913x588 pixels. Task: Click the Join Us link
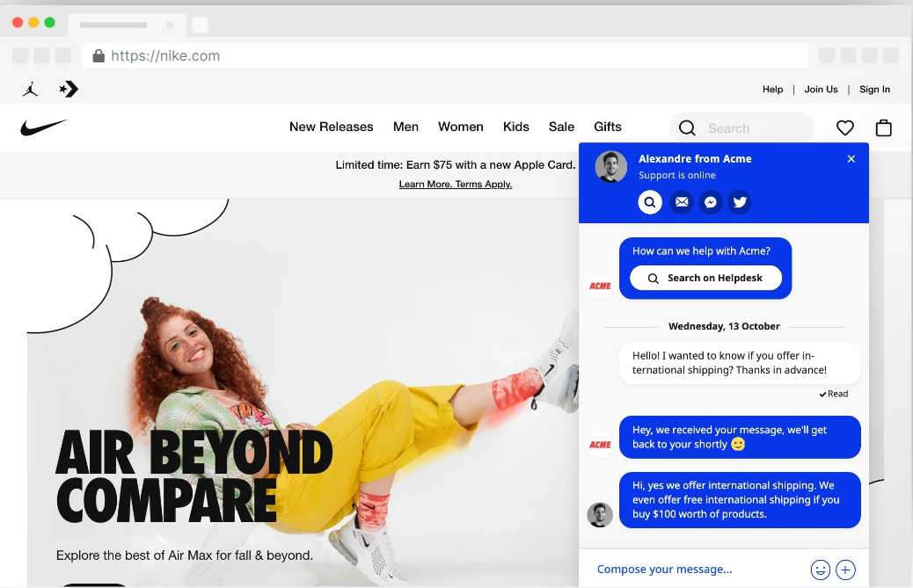click(x=821, y=90)
